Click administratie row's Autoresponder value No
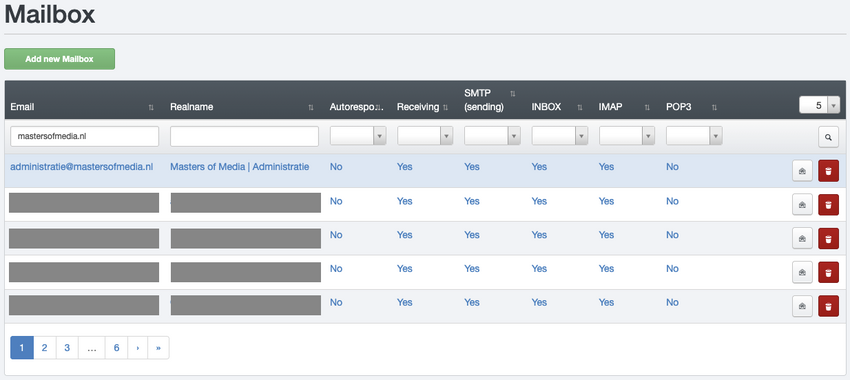The width and height of the screenshot is (850, 380). 336,167
